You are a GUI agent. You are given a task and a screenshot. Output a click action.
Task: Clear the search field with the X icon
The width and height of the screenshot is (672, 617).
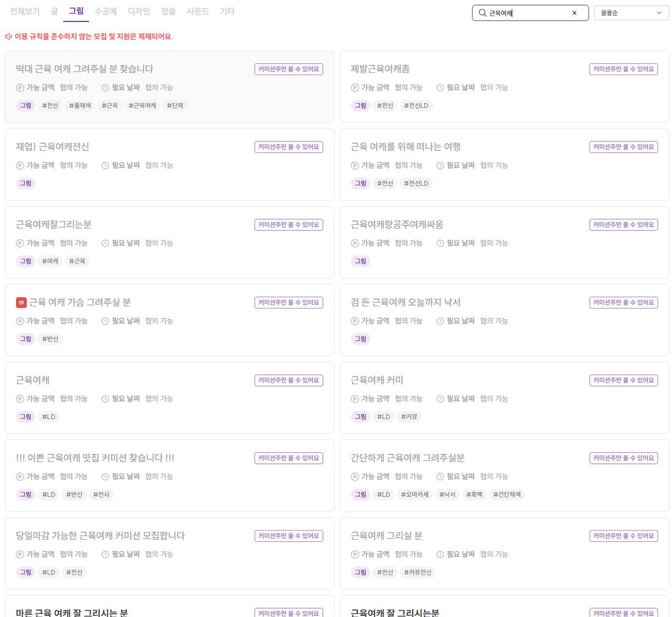pyautogui.click(x=574, y=13)
